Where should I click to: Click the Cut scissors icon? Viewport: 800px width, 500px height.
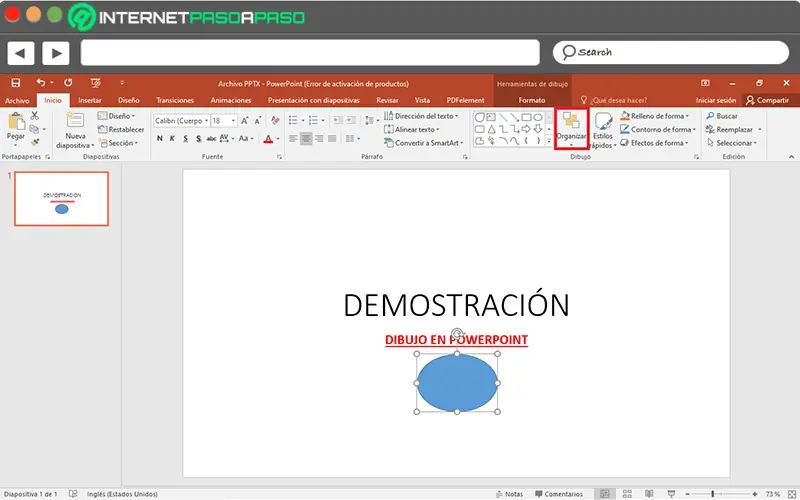click(x=35, y=116)
